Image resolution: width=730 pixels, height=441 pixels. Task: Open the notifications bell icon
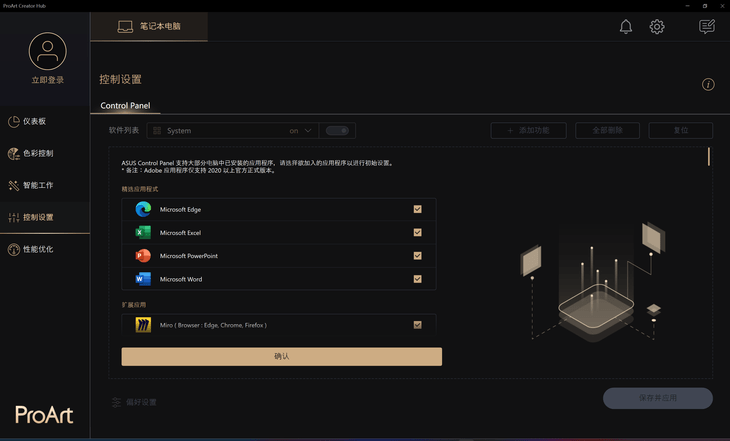click(626, 27)
